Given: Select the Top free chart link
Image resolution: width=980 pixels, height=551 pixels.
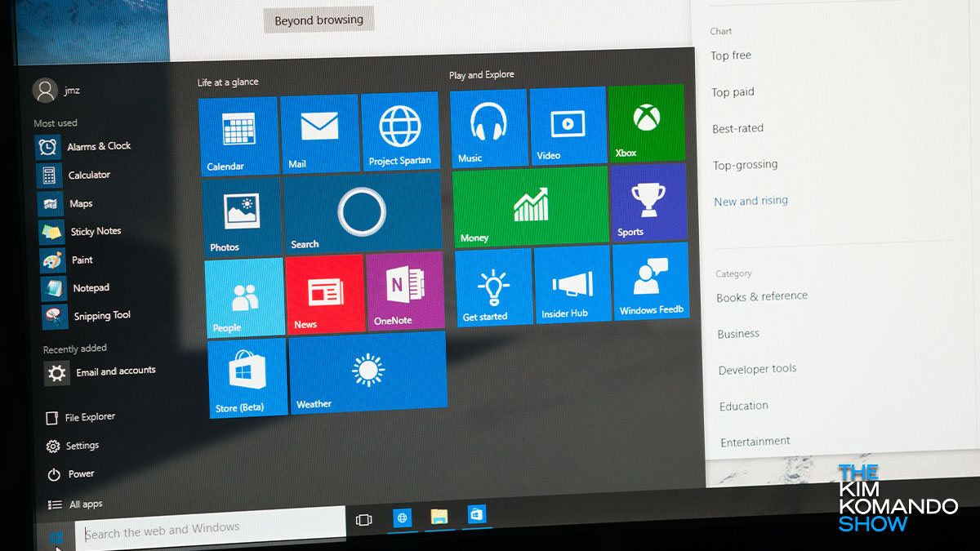Looking at the screenshot, I should coord(731,56).
